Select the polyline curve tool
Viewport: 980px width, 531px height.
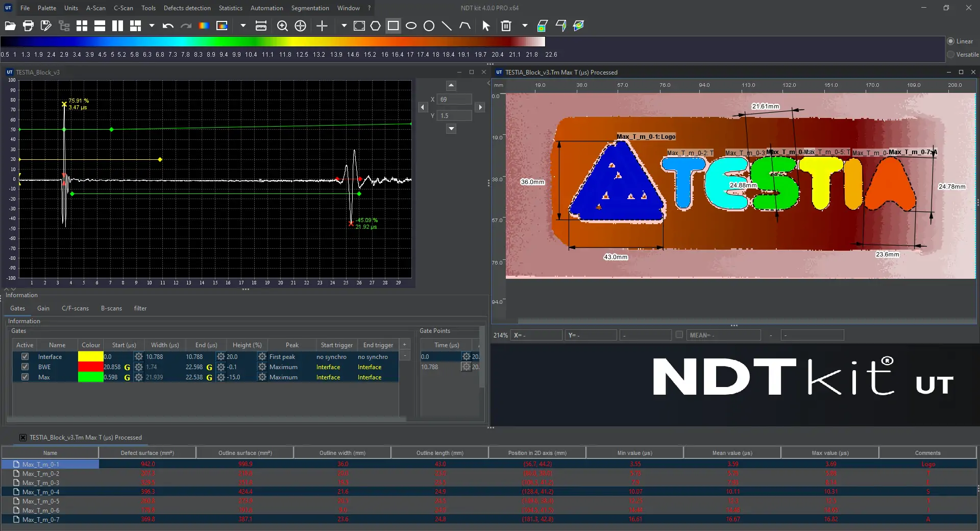[465, 26]
